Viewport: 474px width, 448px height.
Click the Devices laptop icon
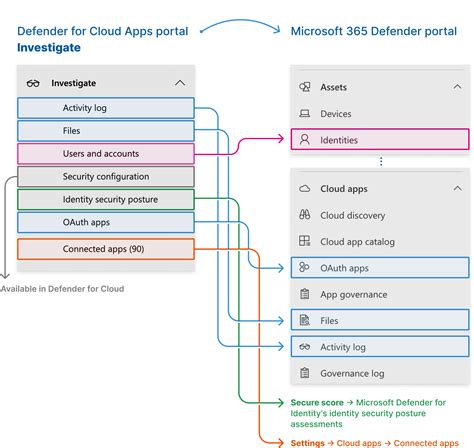coord(304,114)
